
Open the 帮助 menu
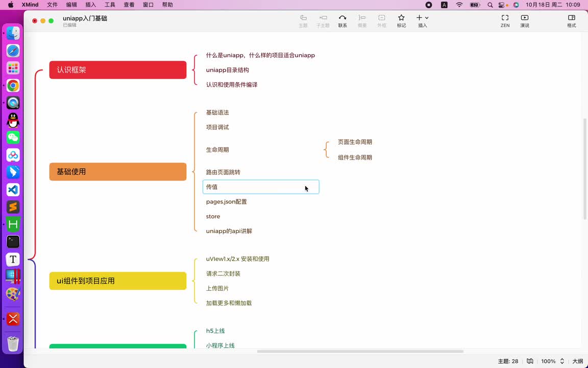click(x=167, y=5)
